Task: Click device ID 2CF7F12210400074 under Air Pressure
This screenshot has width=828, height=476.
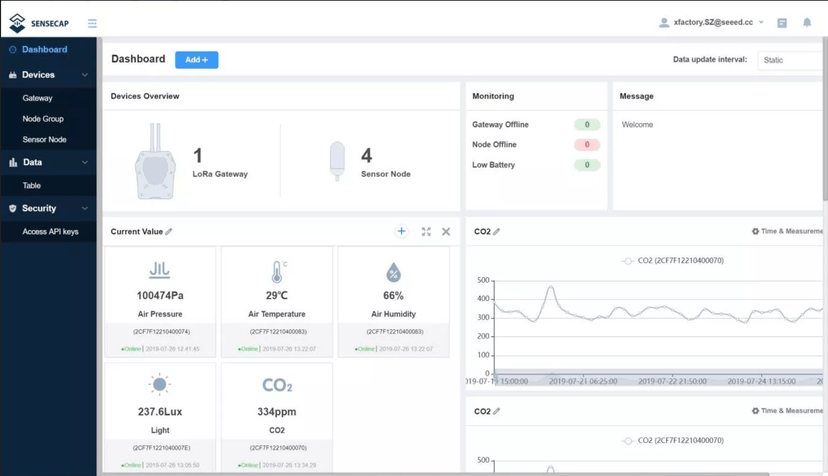Action: click(161, 332)
